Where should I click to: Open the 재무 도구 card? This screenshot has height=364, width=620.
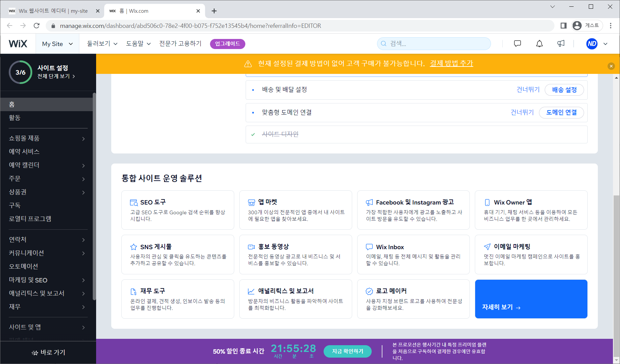177,299
